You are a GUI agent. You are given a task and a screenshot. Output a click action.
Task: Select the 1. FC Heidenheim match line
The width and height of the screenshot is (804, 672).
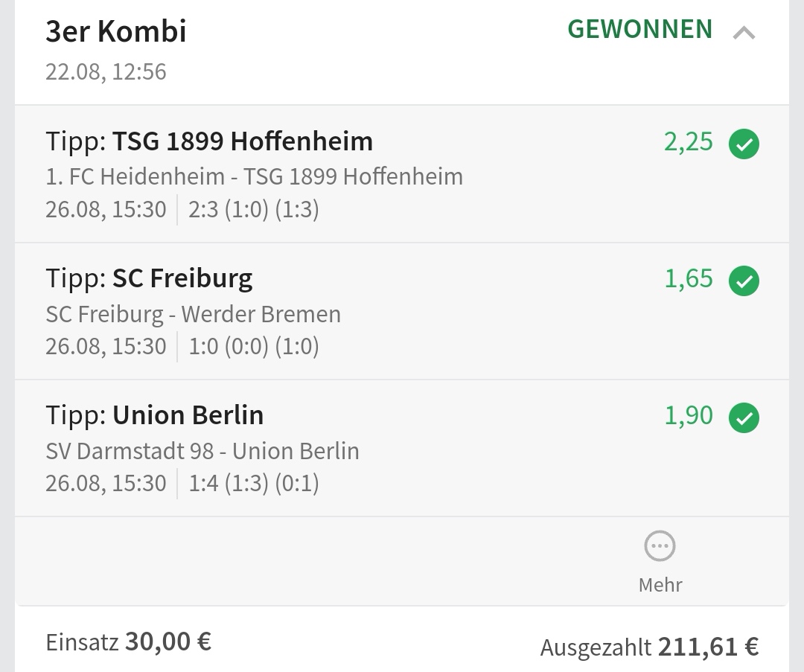pos(254,176)
